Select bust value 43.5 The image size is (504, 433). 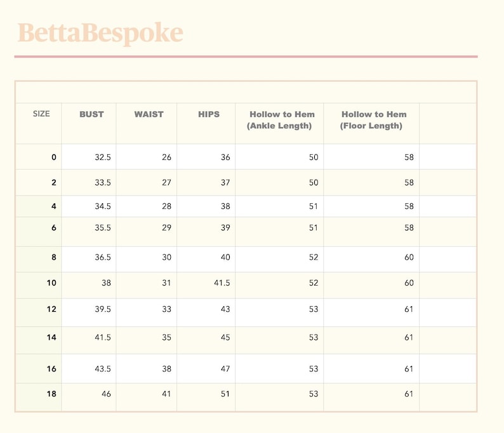[103, 369]
